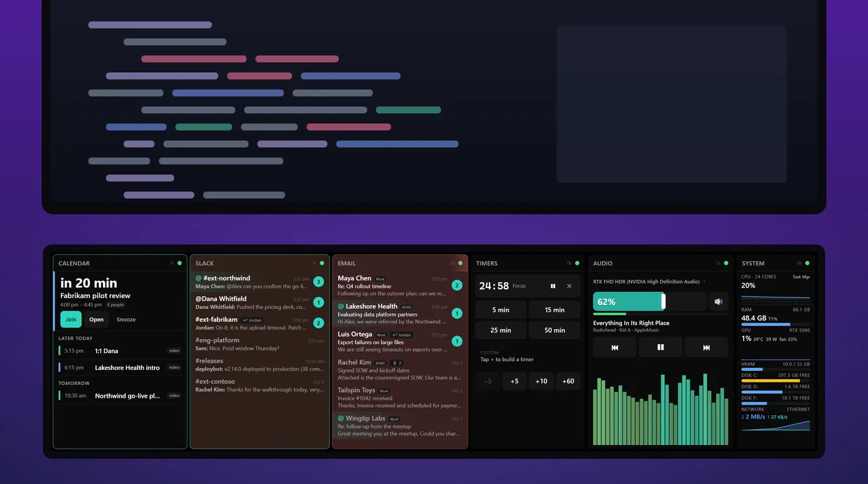Mute audio with the speaker icon
Image resolution: width=868 pixels, height=484 pixels.
tap(718, 301)
